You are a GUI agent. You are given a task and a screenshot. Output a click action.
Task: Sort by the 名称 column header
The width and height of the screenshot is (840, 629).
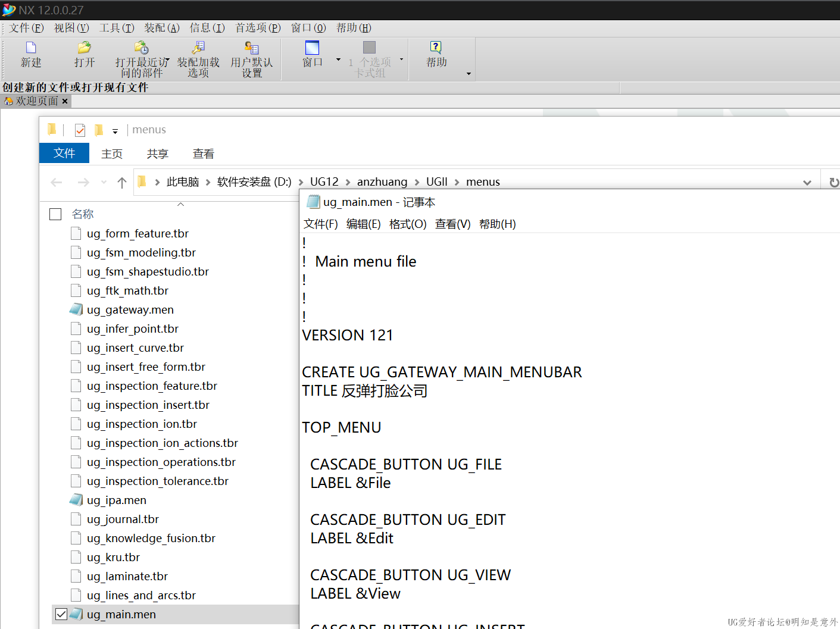coord(83,214)
